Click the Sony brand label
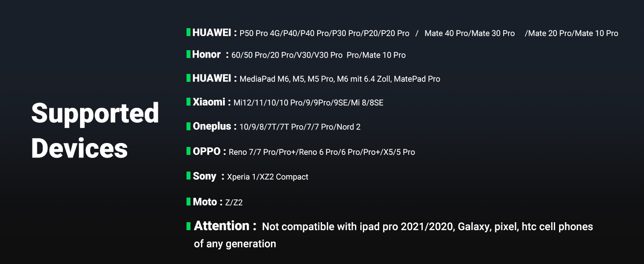 pos(205,176)
